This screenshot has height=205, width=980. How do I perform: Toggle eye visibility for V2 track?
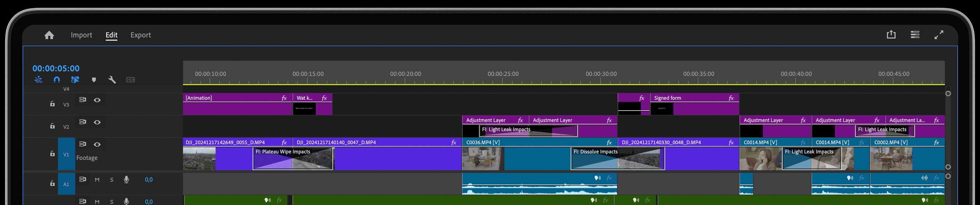click(98, 122)
